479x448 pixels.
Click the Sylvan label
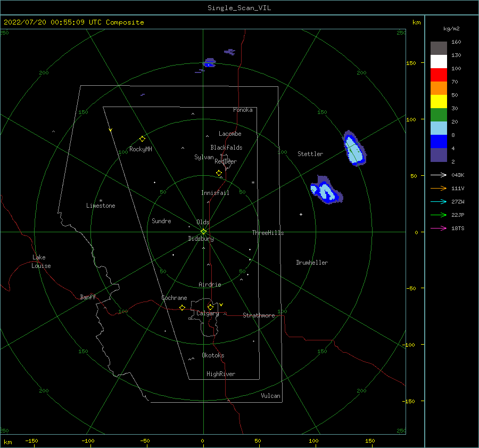point(204,157)
